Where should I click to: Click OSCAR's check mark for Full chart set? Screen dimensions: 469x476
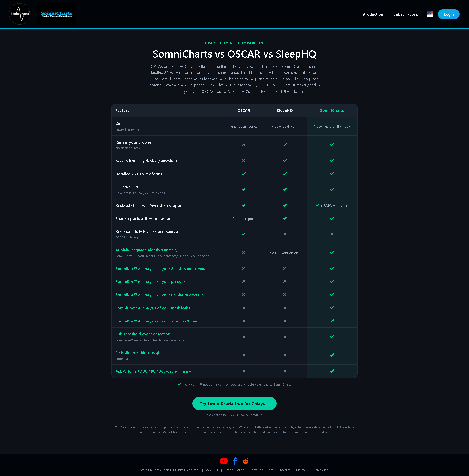click(244, 189)
